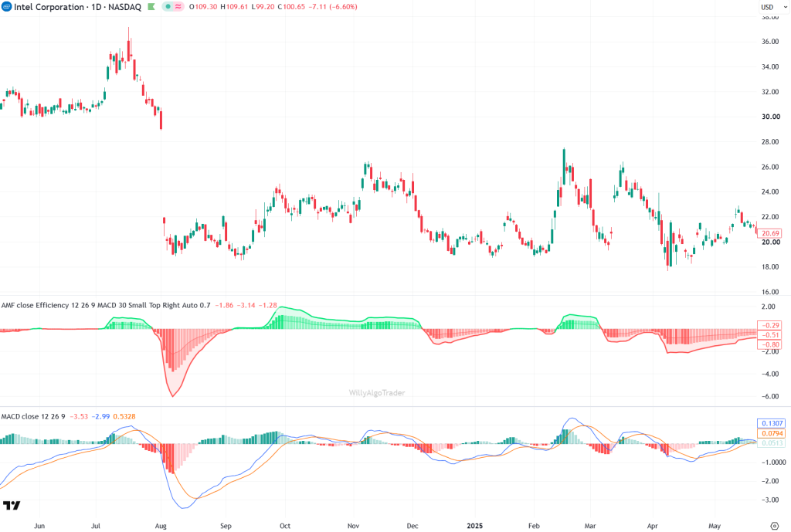Click the -6.00 AMF pane axis label

coord(769,396)
